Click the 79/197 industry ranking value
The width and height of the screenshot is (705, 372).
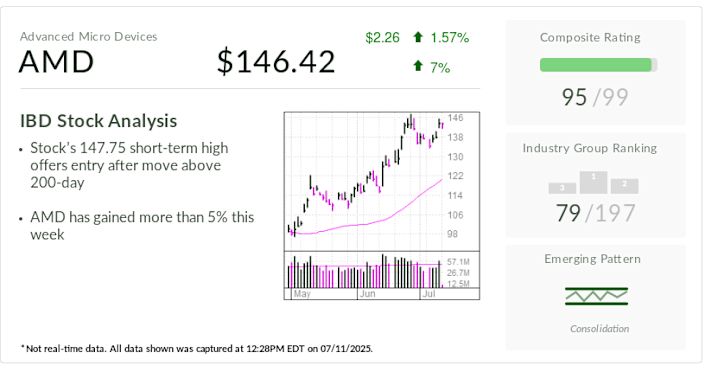coord(595,213)
